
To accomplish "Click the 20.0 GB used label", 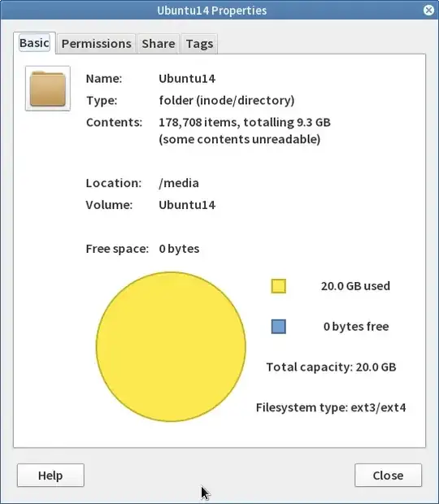I will click(x=355, y=286).
